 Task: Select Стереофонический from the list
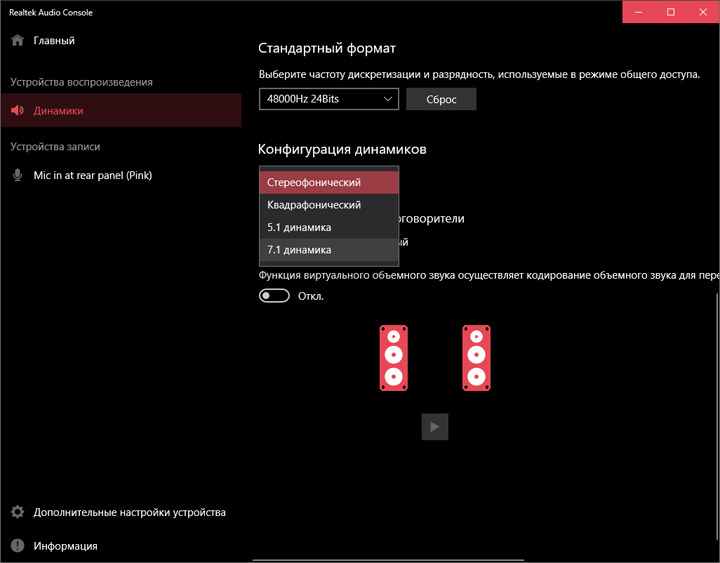pyautogui.click(x=329, y=182)
